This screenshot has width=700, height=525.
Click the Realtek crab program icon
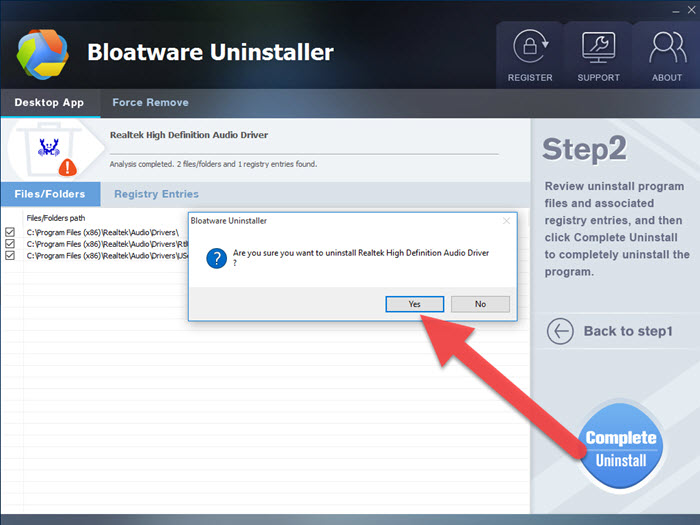[49, 148]
